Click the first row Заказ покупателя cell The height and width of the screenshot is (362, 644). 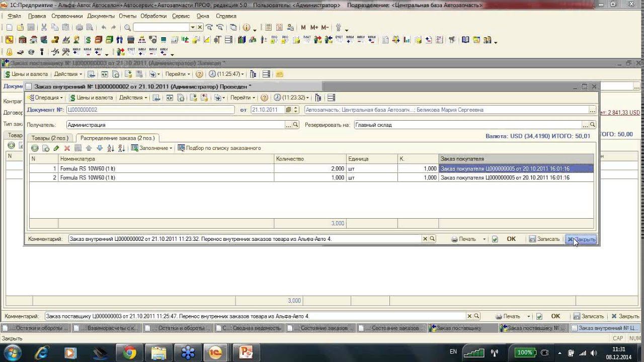pyautogui.click(x=516, y=169)
